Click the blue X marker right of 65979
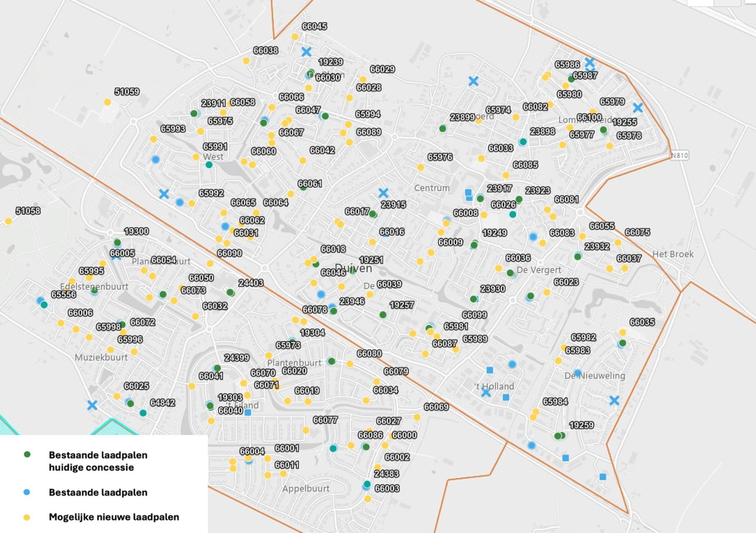 (x=637, y=108)
